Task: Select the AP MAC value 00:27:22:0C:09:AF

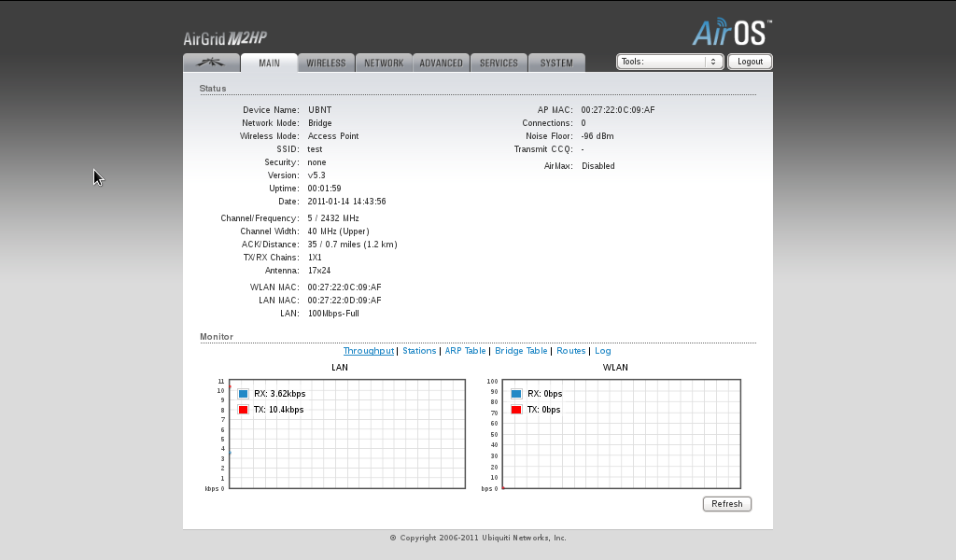Action: [618, 110]
